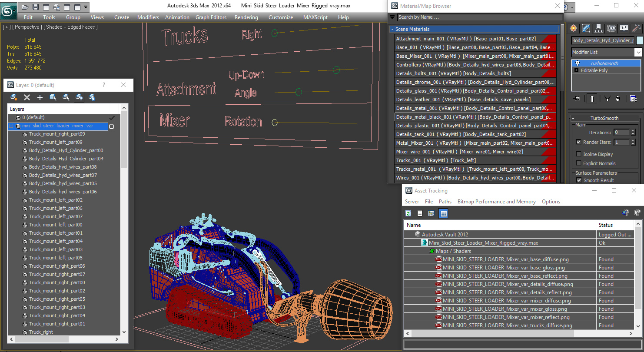Click Make Unique icon in modifier stack

(607, 99)
